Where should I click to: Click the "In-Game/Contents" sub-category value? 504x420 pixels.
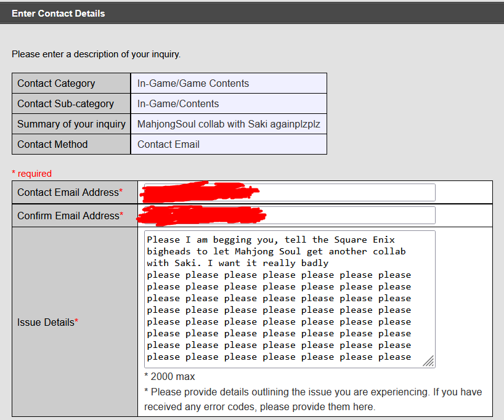(x=178, y=104)
